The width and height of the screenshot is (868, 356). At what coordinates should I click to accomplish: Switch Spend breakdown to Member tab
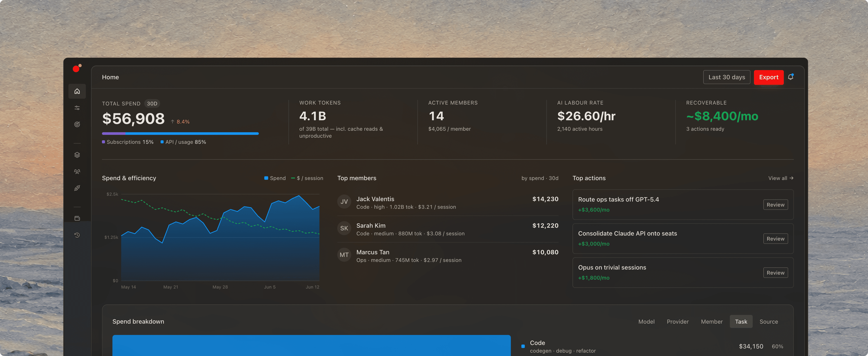pyautogui.click(x=711, y=322)
